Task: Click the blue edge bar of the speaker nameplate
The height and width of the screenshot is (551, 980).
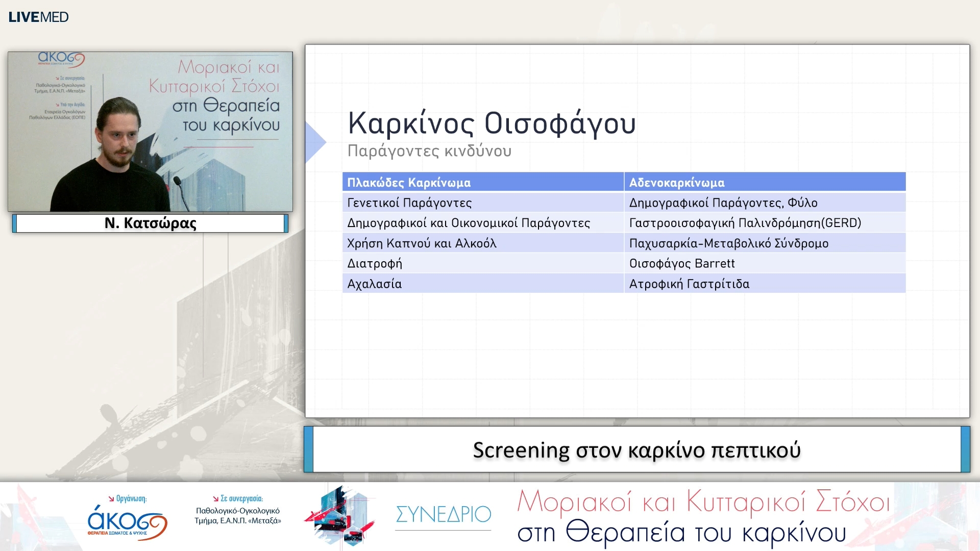Action: coord(15,223)
